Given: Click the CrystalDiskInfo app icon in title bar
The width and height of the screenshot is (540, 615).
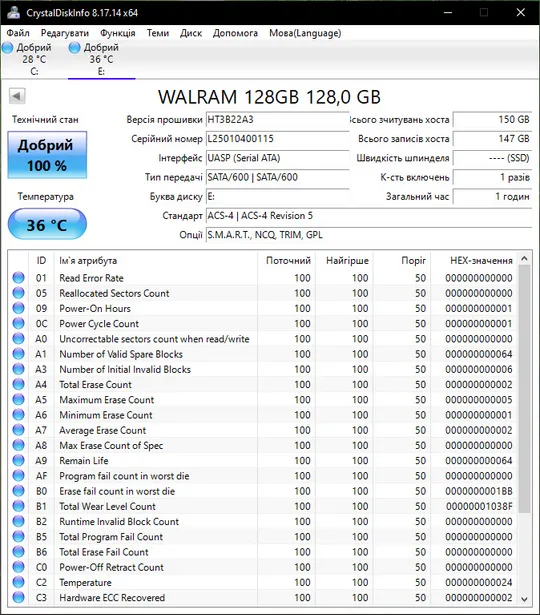Looking at the screenshot, I should [13, 12].
